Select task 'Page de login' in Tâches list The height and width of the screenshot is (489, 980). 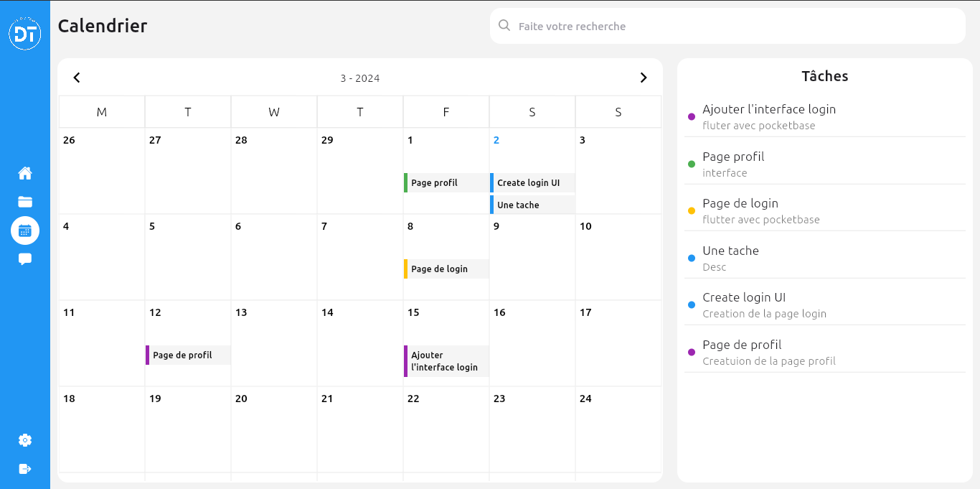[x=825, y=210]
